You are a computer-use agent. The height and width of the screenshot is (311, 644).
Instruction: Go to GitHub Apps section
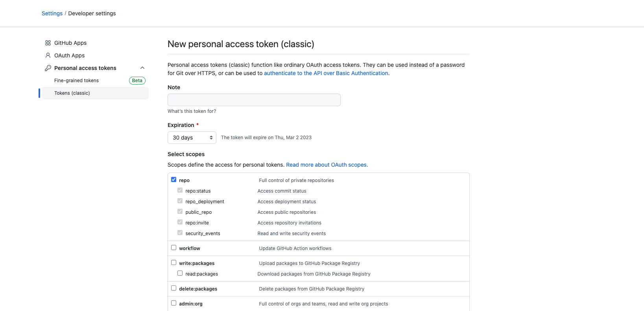(70, 43)
